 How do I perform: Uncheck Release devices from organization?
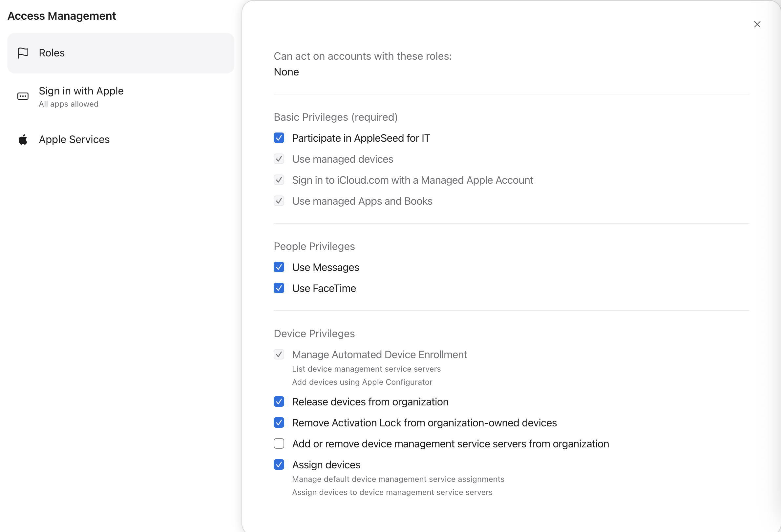(x=279, y=402)
